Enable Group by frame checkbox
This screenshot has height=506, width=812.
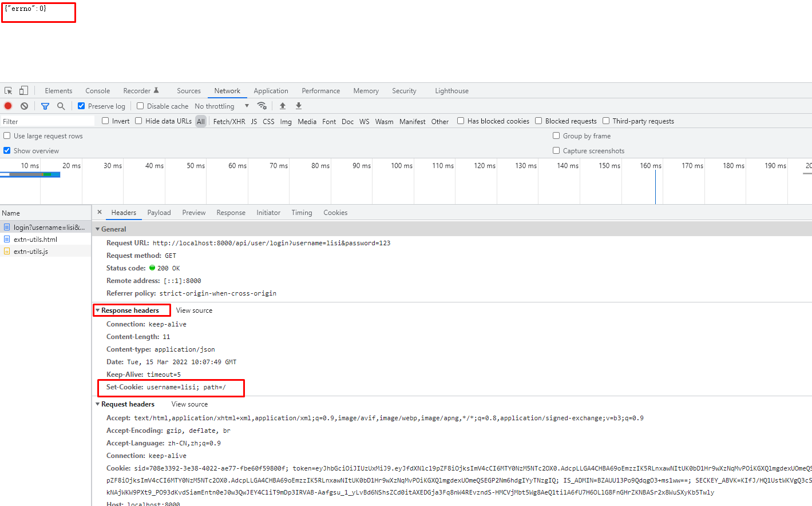pyautogui.click(x=556, y=136)
